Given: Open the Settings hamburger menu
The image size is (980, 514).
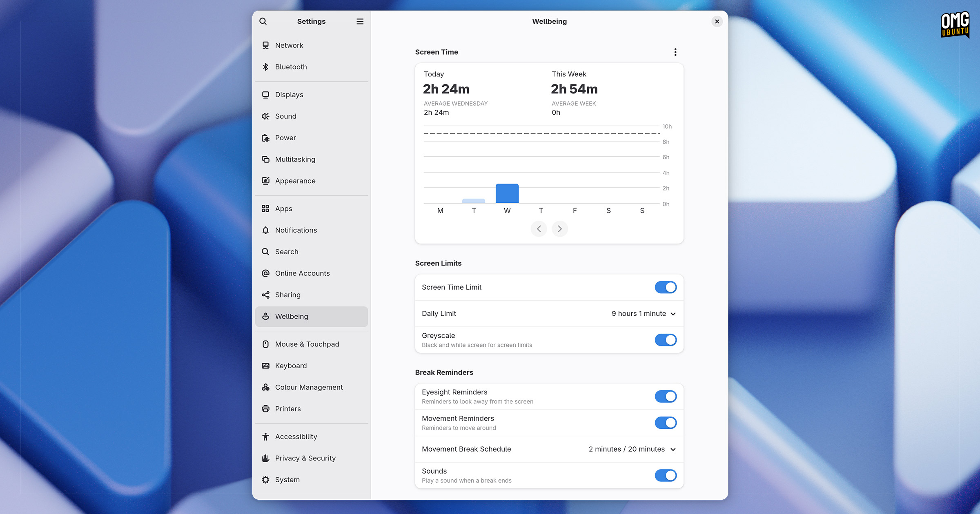Looking at the screenshot, I should tap(360, 21).
